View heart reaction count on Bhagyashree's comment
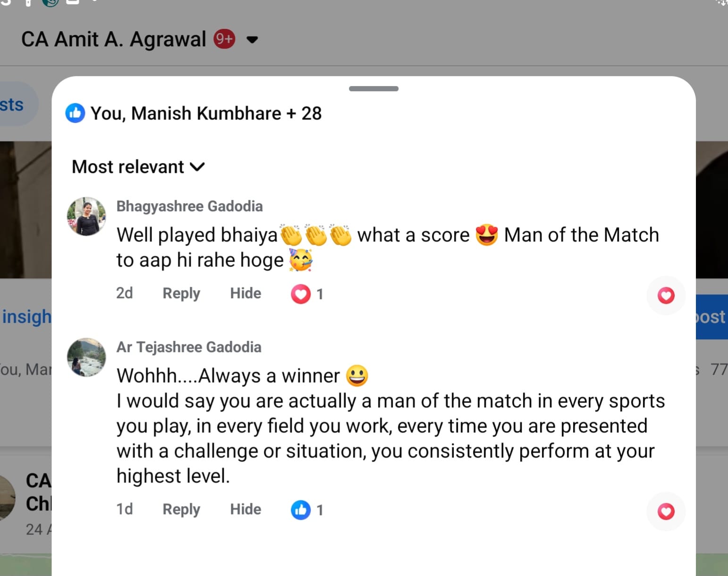Viewport: 728px width, 576px height. point(307,294)
